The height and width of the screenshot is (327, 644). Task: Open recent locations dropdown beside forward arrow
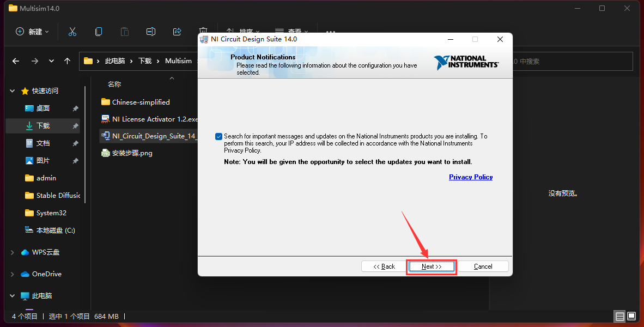tap(51, 61)
